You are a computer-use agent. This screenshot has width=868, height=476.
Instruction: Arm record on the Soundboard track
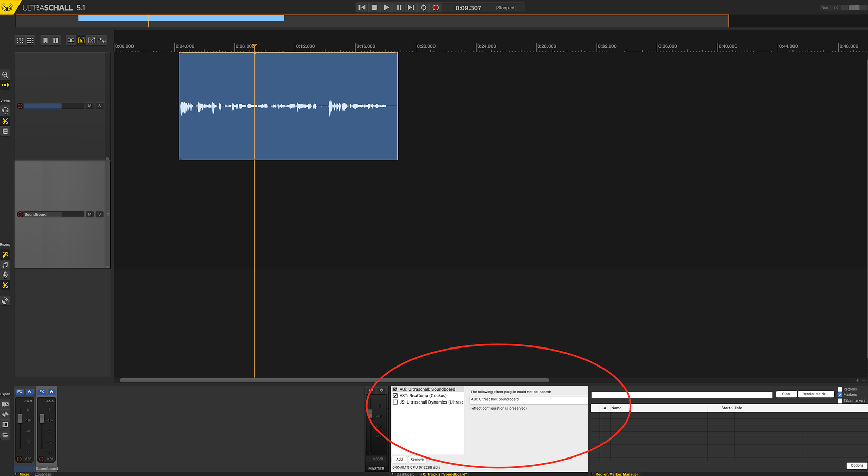pos(20,214)
